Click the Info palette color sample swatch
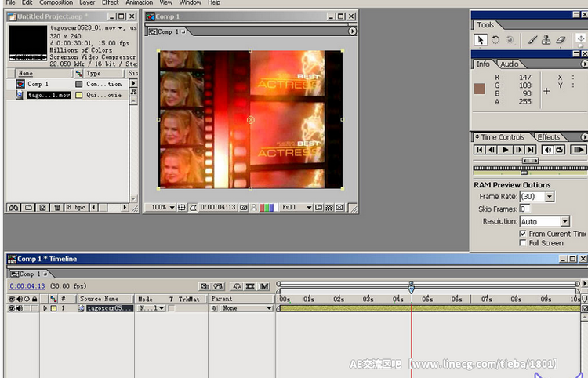The width and height of the screenshot is (588, 378). [x=479, y=89]
